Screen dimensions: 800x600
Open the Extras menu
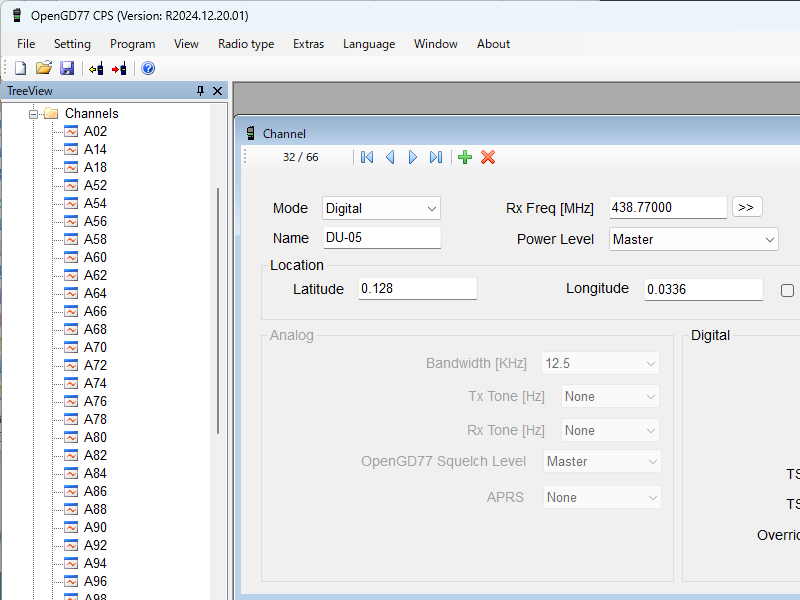[x=308, y=44]
